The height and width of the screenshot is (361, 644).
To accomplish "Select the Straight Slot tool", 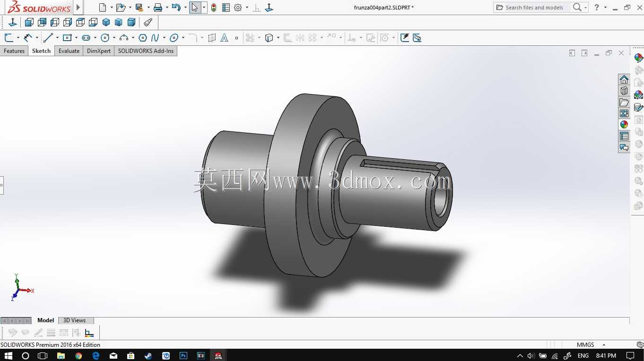I will tap(86, 38).
